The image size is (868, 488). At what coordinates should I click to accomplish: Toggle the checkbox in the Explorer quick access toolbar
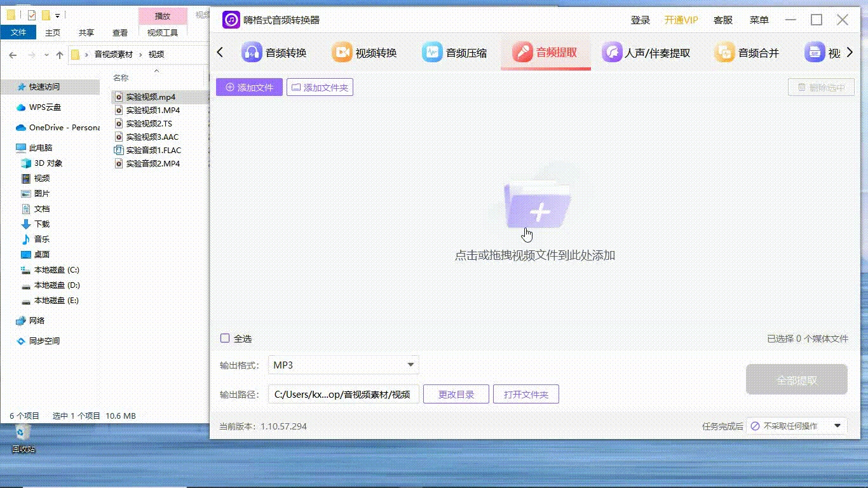click(32, 15)
